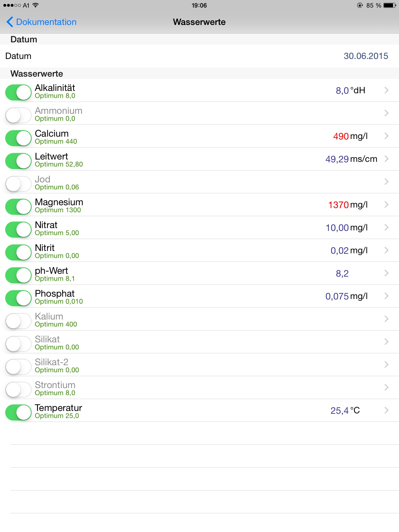Open Magnesium details via its chevron
The width and height of the screenshot is (399, 532).
click(386, 204)
